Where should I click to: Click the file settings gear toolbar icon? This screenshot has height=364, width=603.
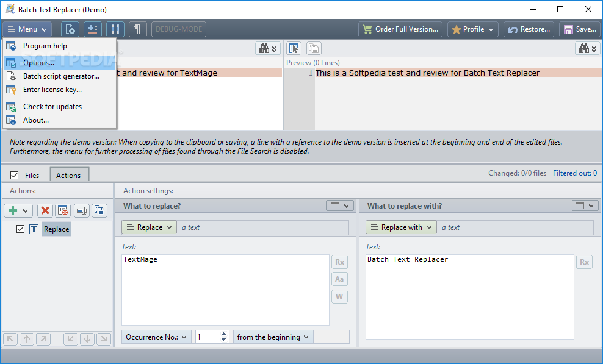pyautogui.click(x=70, y=29)
